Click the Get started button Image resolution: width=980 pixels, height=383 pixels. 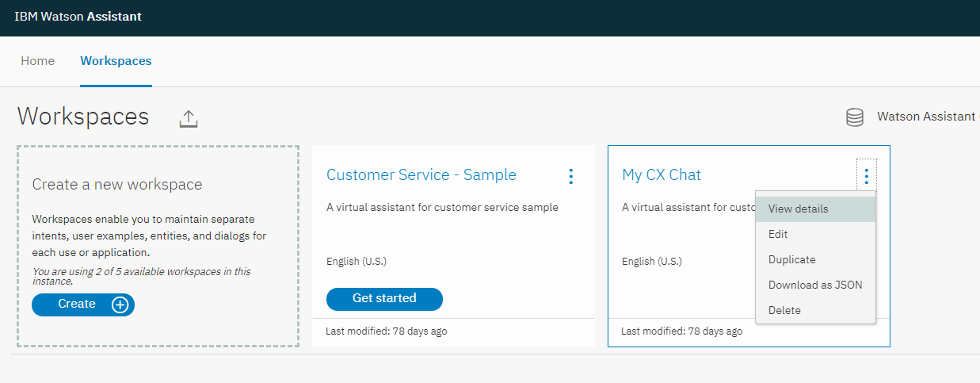384,299
